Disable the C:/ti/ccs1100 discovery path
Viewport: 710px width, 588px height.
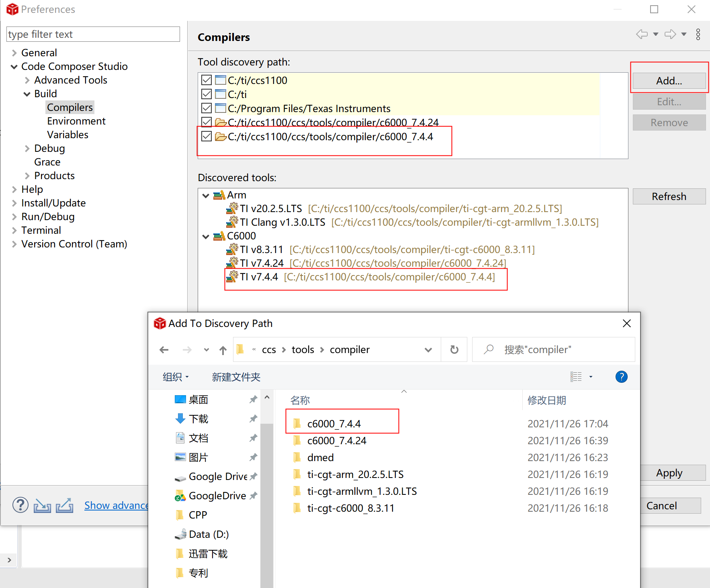click(206, 80)
